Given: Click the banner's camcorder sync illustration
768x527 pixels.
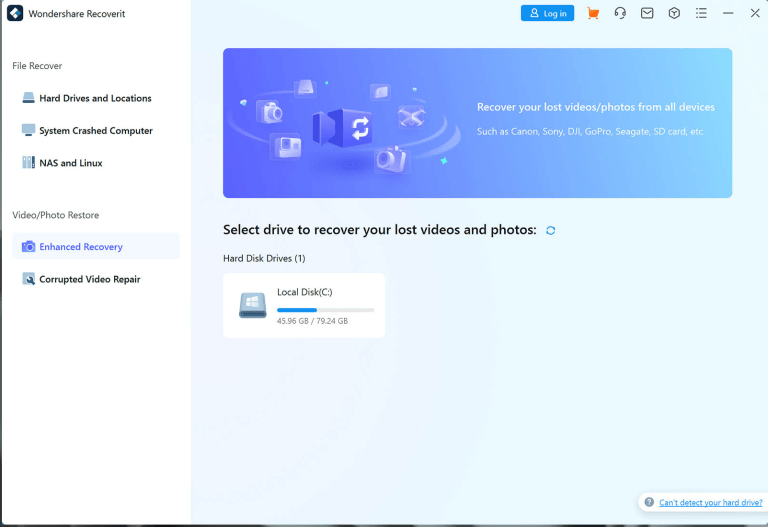Looking at the screenshot, I should 341,128.
